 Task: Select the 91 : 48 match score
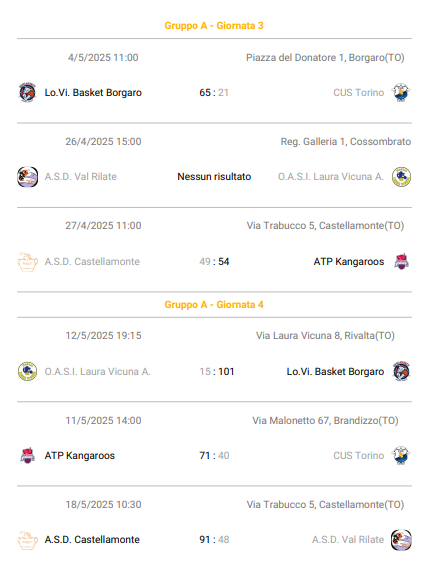[x=214, y=540]
